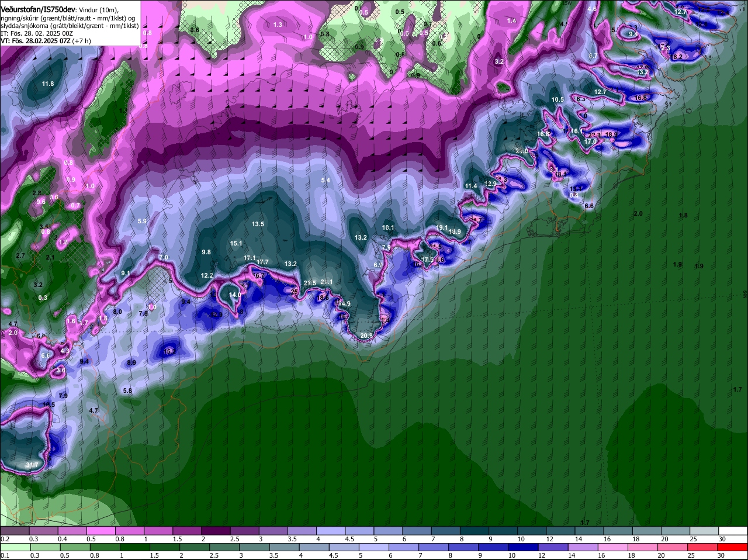Select the darkest purple sleet/snow swatch from 2 to 2.5

pos(216,531)
